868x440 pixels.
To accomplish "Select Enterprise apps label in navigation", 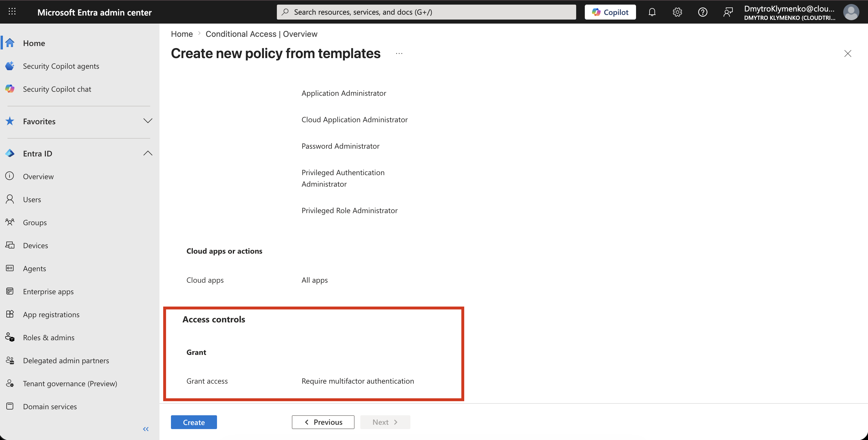I will click(48, 292).
